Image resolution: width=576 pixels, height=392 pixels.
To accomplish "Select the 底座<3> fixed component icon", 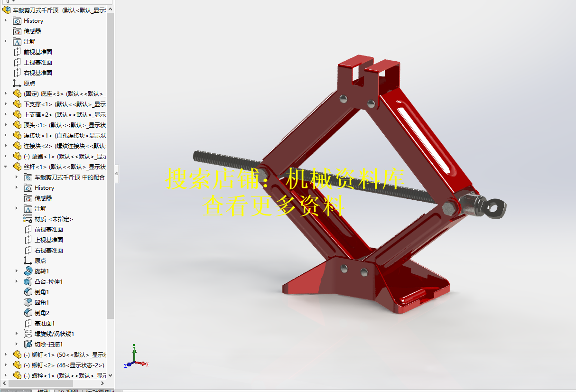I will [17, 93].
